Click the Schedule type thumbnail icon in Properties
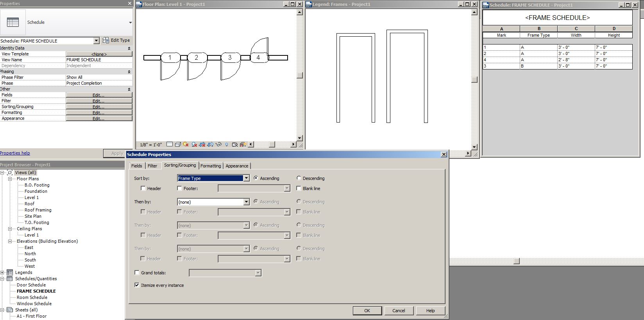Viewport: 644px width, 320px height. tap(13, 22)
